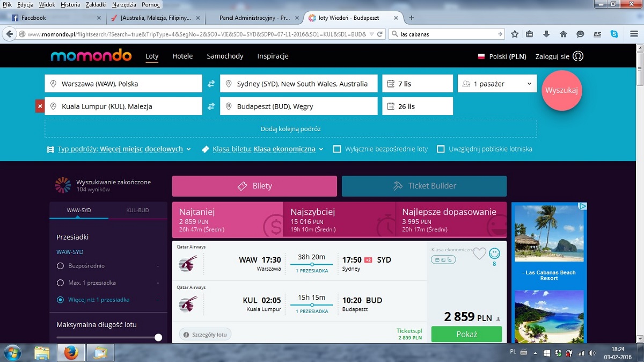644x362 pixels.
Task: Open the Klasa biletu dropdown
Action: [x=262, y=149]
